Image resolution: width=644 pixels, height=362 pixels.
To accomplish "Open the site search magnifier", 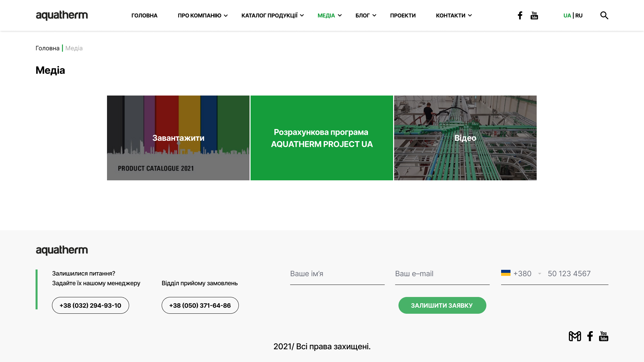I will click(604, 15).
